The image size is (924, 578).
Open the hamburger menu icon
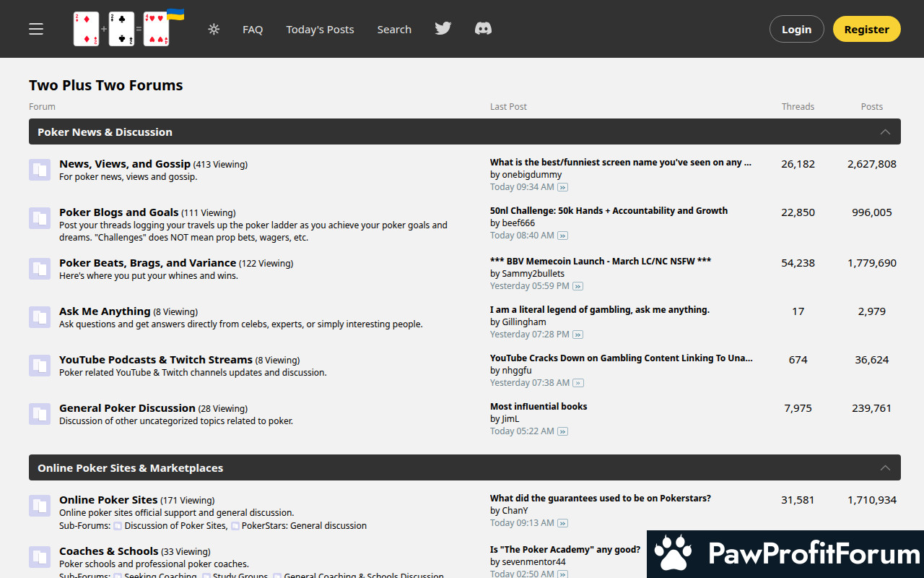coord(36,29)
